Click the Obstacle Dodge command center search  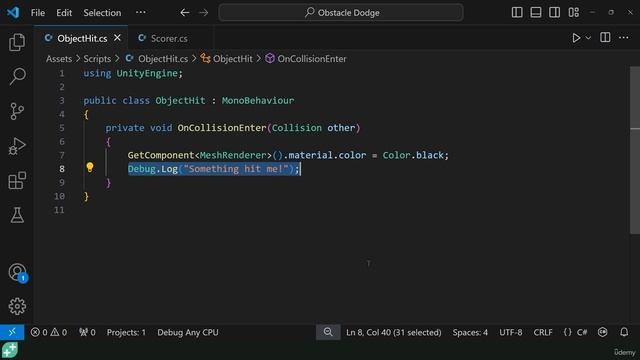coord(341,13)
